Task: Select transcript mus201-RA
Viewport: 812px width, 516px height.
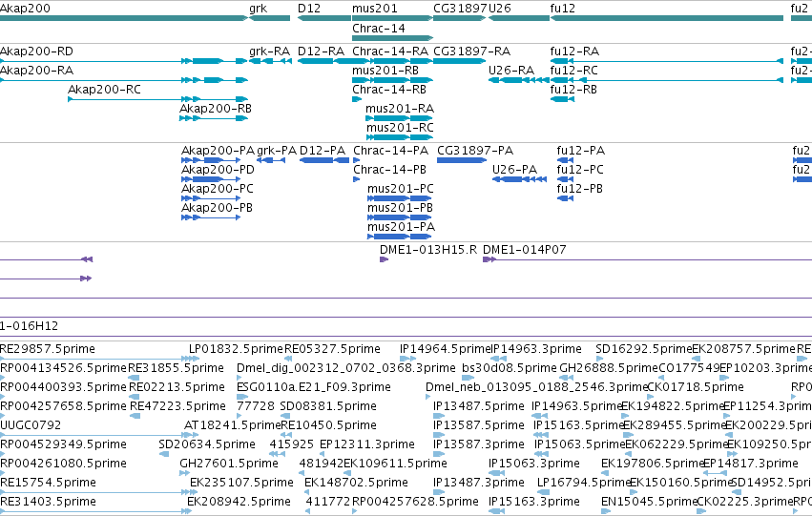Action: (x=400, y=109)
